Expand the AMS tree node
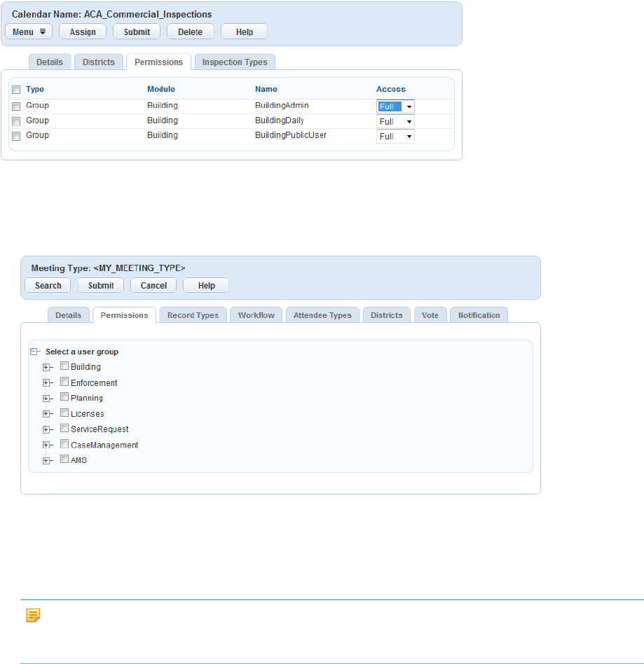 coord(46,461)
